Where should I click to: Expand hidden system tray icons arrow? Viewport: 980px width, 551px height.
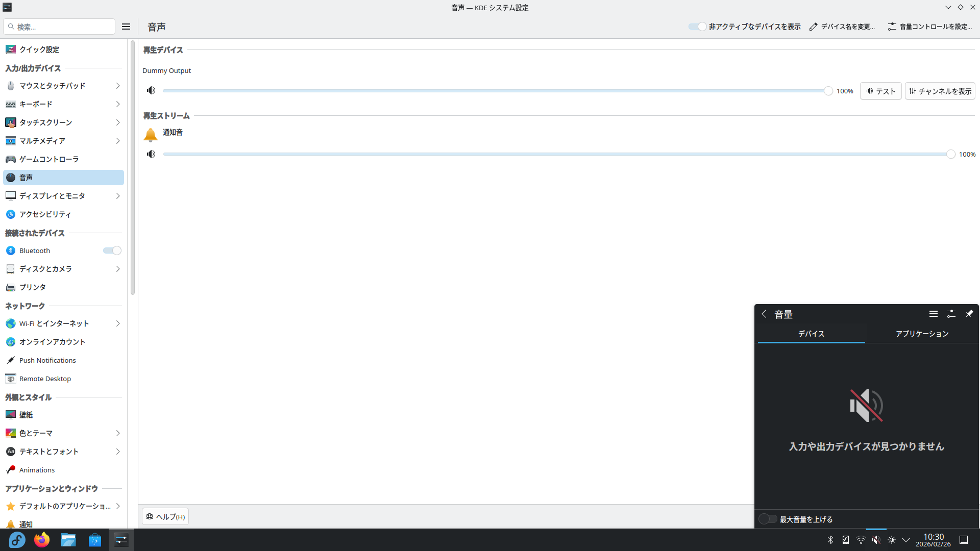click(906, 540)
